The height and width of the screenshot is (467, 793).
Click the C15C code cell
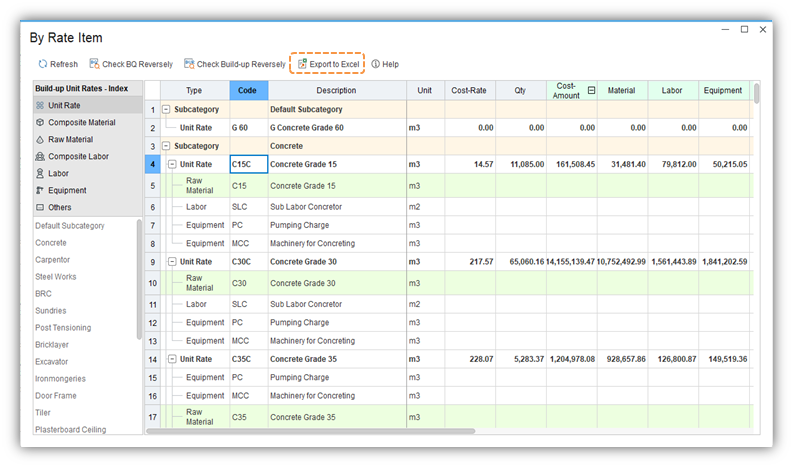click(x=248, y=164)
